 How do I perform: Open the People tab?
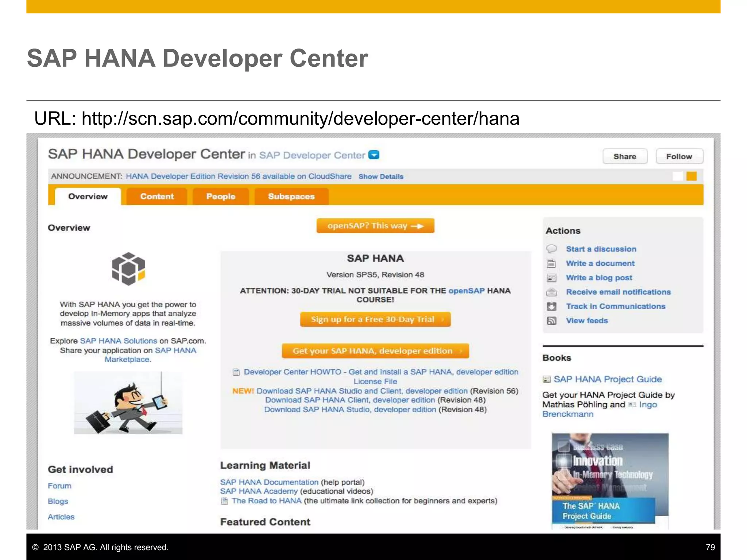click(x=221, y=197)
